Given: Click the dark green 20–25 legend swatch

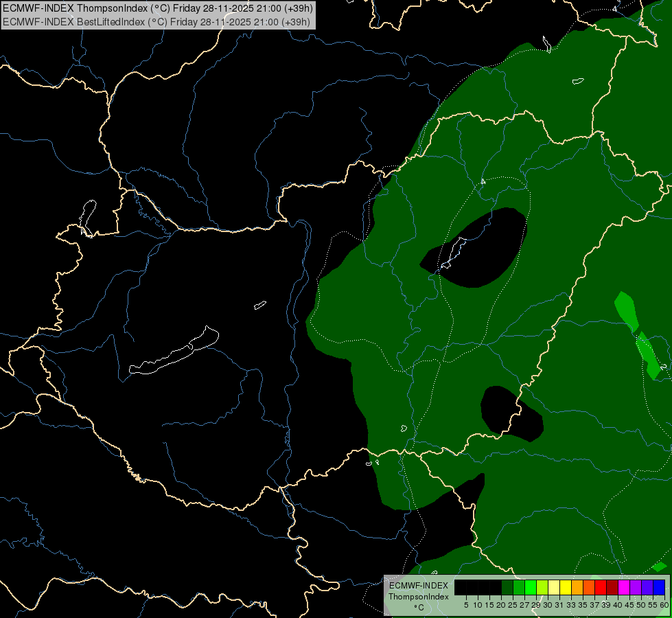Looking at the screenshot, I should click(507, 587).
